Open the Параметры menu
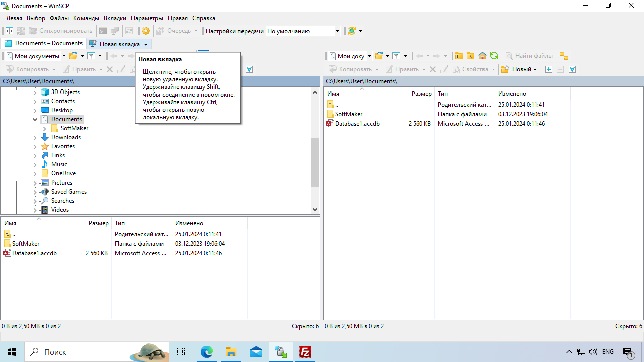The height and width of the screenshot is (362, 644). (147, 18)
